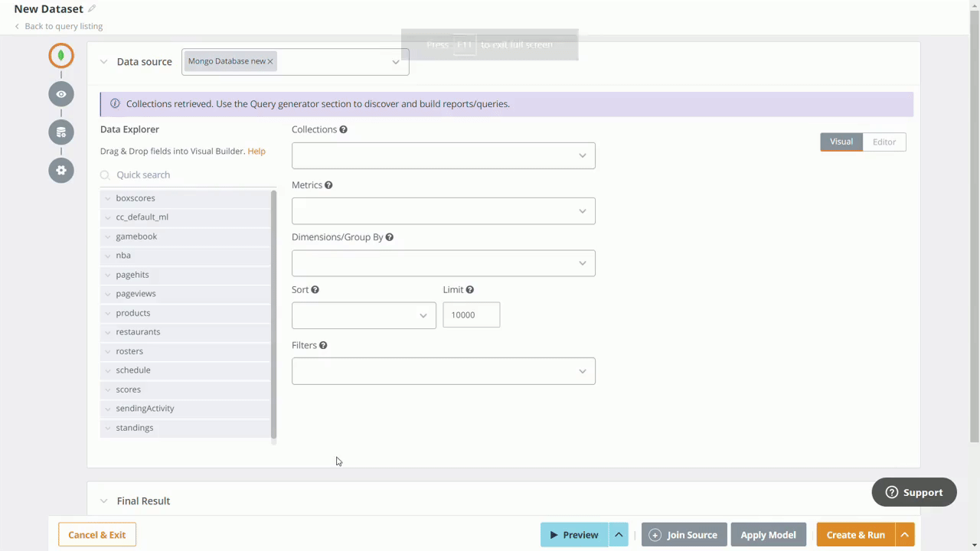Collapse the Data source section
980x551 pixels.
(103, 61)
